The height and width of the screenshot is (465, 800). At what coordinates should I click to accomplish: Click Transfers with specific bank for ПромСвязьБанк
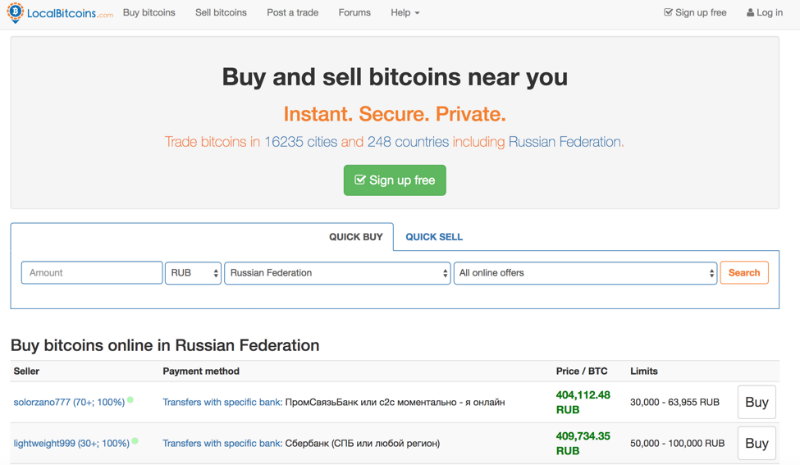[x=222, y=402]
